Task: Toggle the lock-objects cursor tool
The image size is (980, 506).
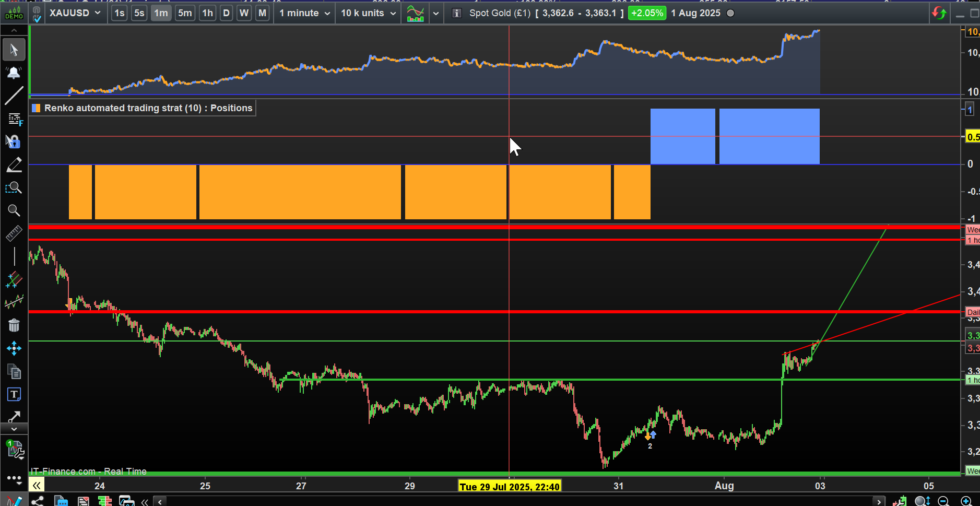Action: [x=14, y=142]
